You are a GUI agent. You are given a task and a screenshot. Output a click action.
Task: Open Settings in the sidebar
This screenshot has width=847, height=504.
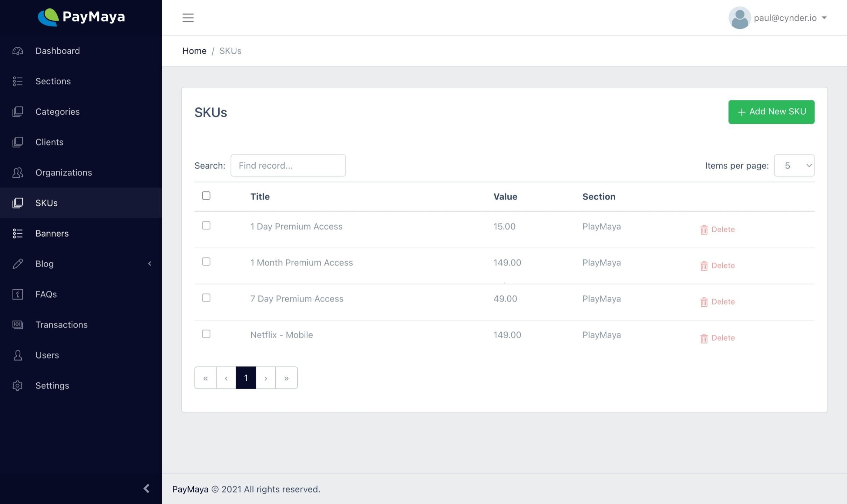coord(52,385)
